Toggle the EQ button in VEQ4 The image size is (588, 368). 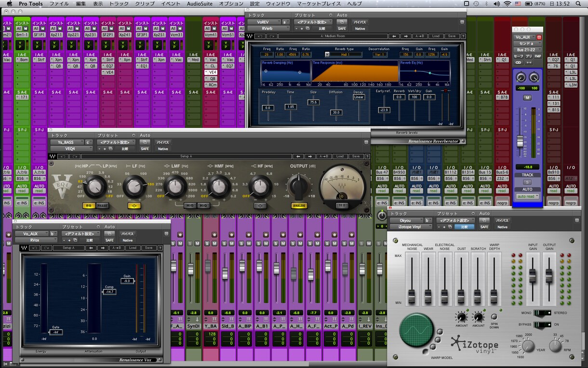click(88, 205)
